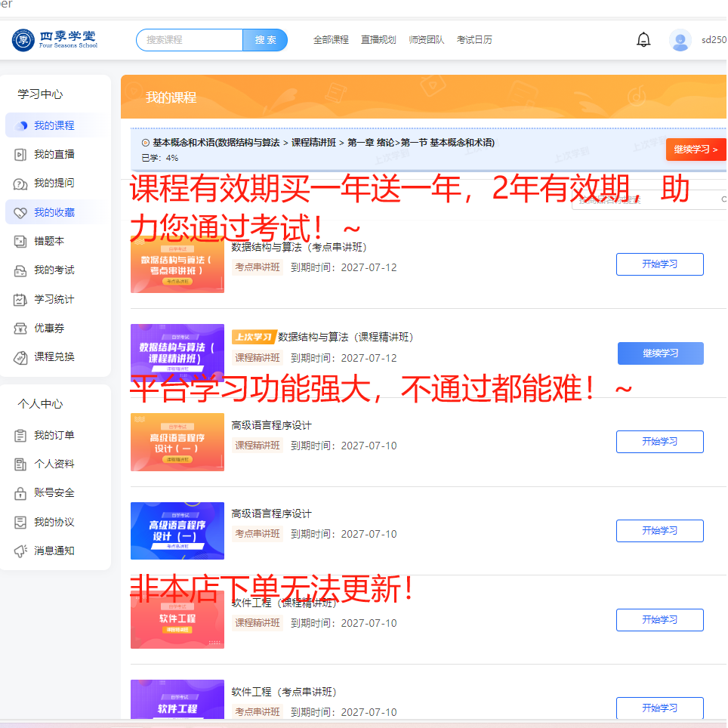Click 师资团队 in top navigation
Screen dimensions: 728x728
click(x=426, y=40)
